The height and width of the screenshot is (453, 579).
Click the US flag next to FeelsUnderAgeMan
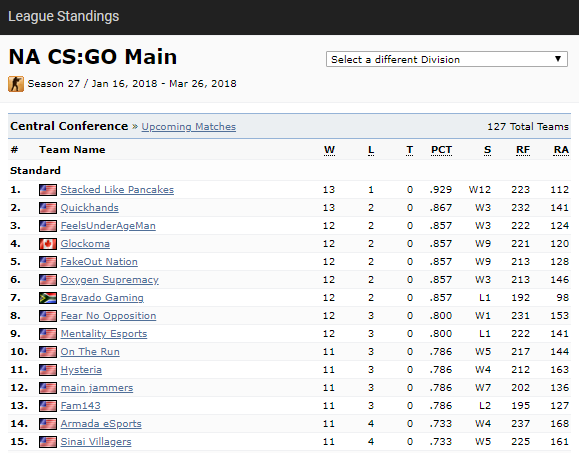pyautogui.click(x=48, y=226)
